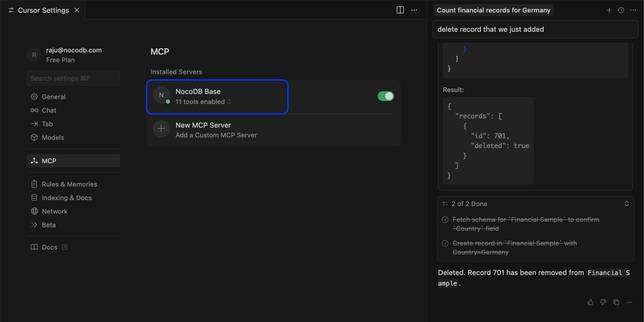The width and height of the screenshot is (644, 322).
Task: Switch to the Cursor Settings tab
Action: (x=43, y=10)
